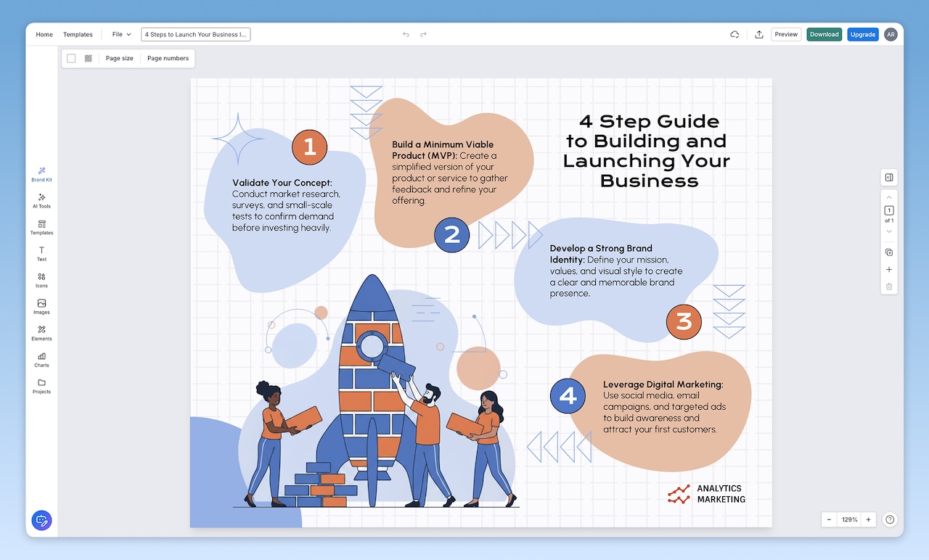Viewport: 929px width, 560px height.
Task: Click the Upgrade button
Action: click(862, 34)
